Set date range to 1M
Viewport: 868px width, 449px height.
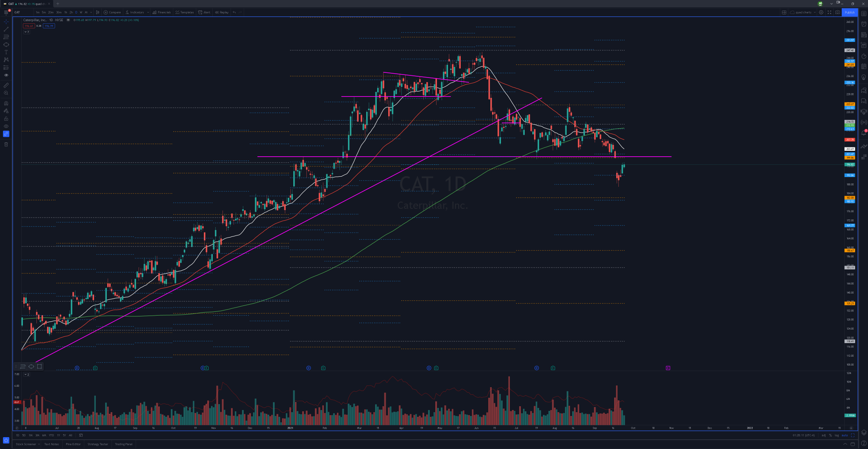(x=31, y=435)
